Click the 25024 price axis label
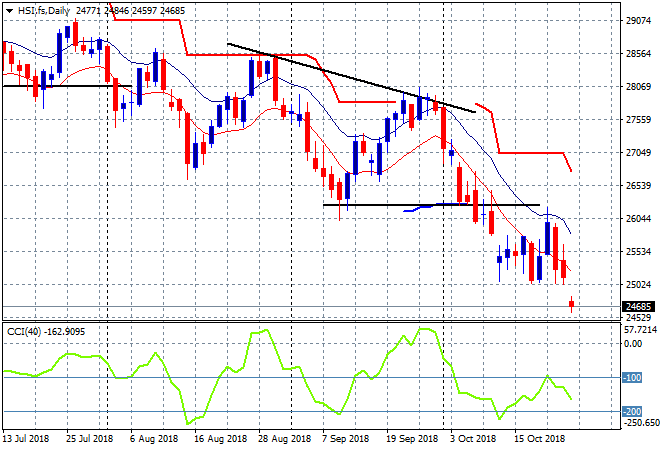 (x=638, y=285)
